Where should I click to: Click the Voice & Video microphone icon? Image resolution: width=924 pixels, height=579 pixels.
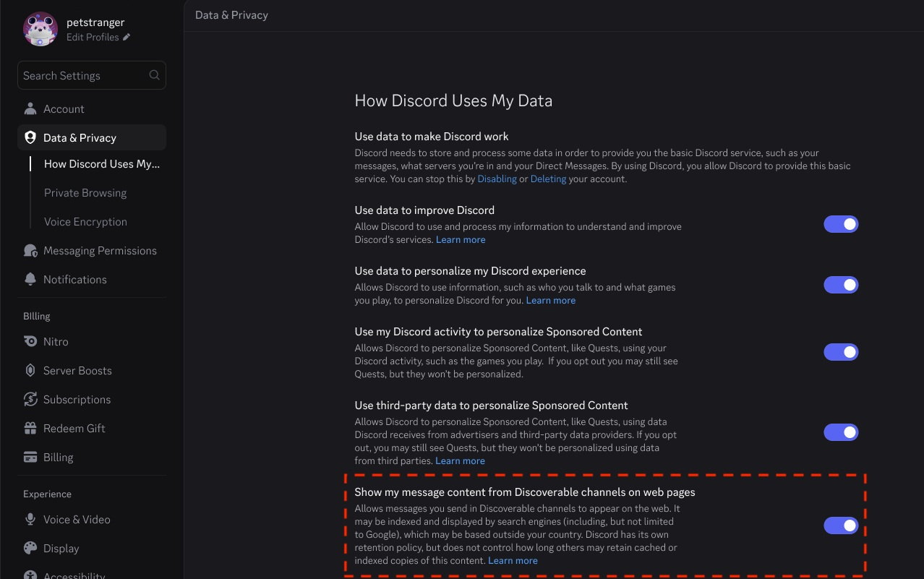(30, 520)
